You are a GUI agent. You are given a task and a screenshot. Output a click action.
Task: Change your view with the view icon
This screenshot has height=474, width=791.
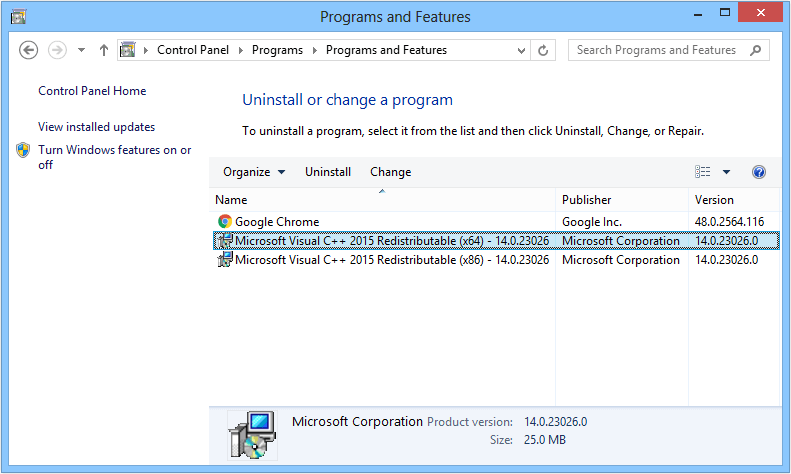(x=703, y=172)
